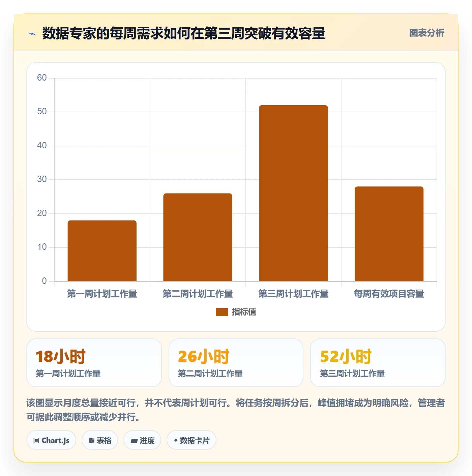Click the x-axis label 第三周计划工作量
Screen dimensions: 472x476
pyautogui.click(x=293, y=294)
